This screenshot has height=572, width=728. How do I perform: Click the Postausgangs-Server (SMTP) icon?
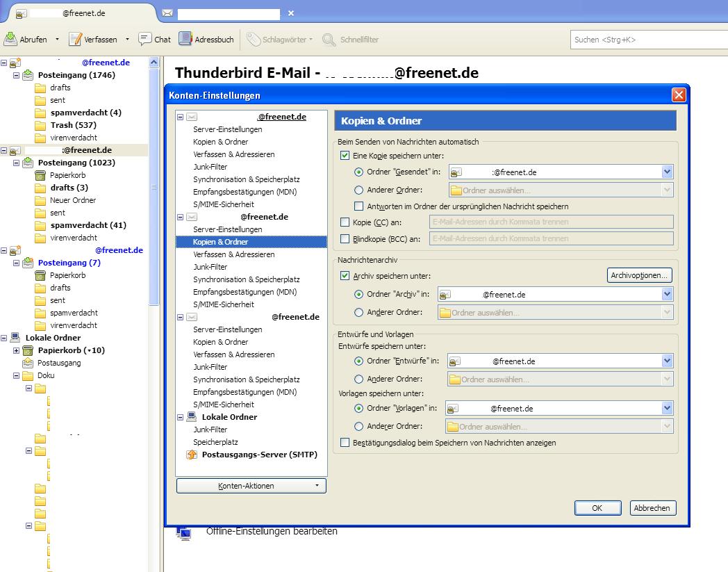point(191,455)
